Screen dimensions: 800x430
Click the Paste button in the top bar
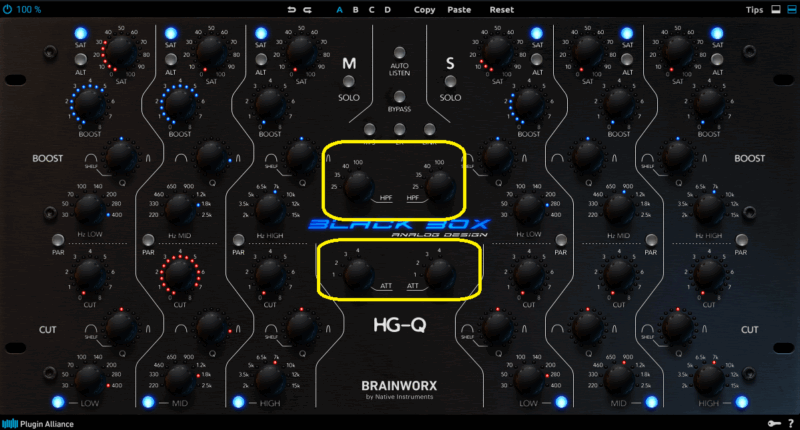tap(459, 10)
